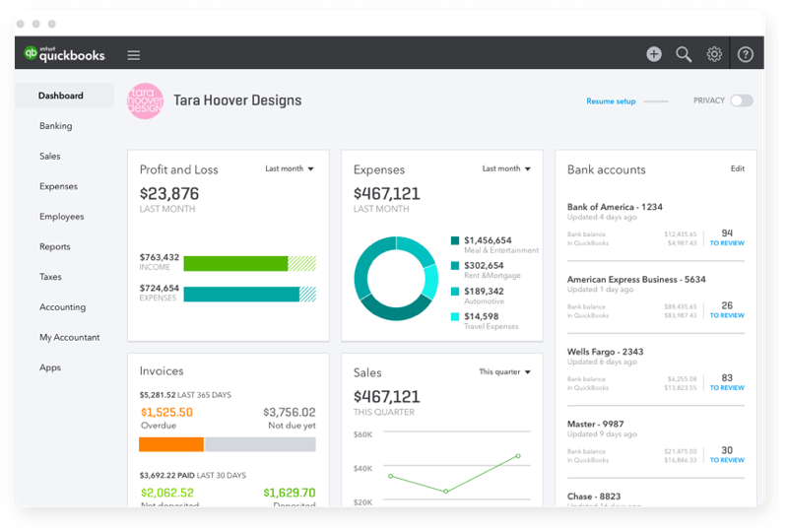Expand Profit and Loss Last month dropdown
Viewport: 786px width, 532px height.
tap(290, 169)
